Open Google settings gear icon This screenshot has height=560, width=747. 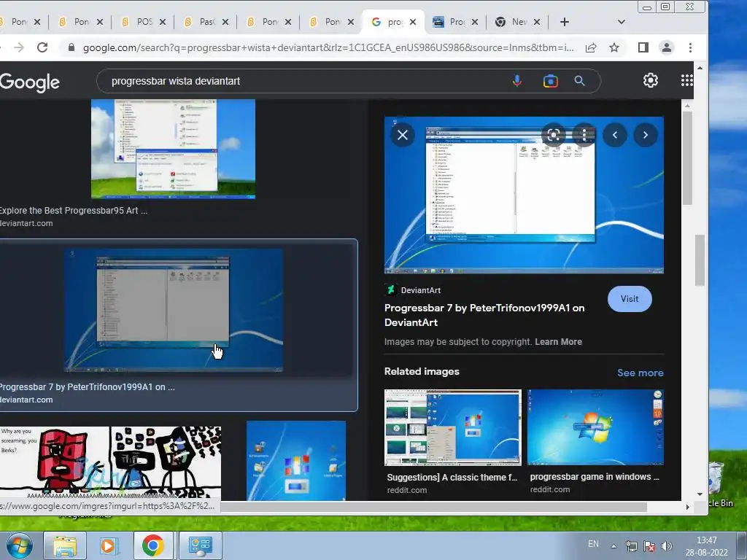point(650,80)
